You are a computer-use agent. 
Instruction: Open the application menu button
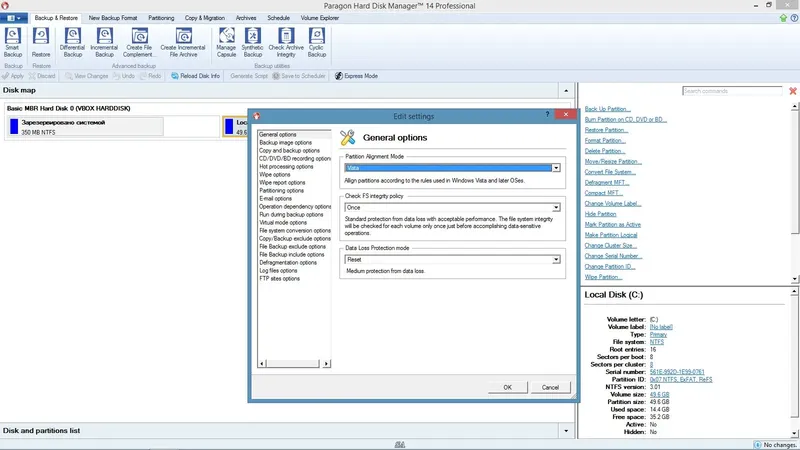click(14, 18)
